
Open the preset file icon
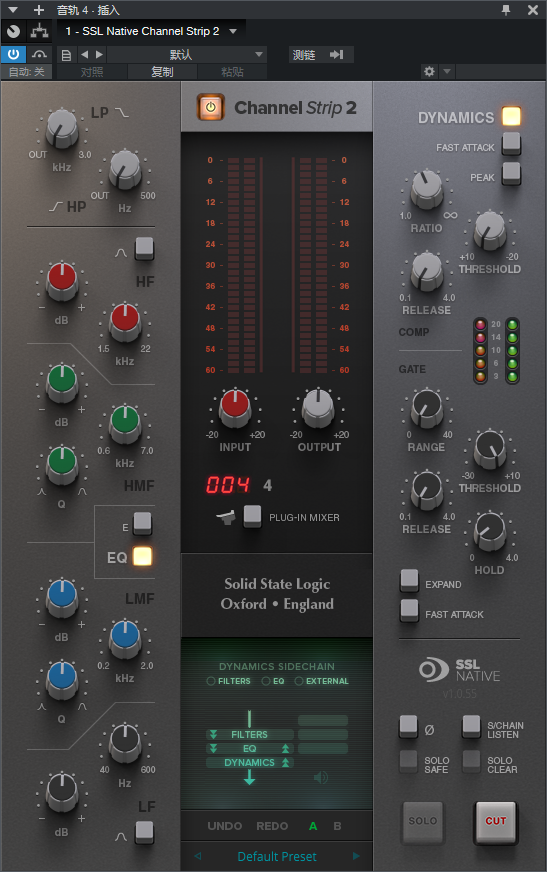[66, 55]
